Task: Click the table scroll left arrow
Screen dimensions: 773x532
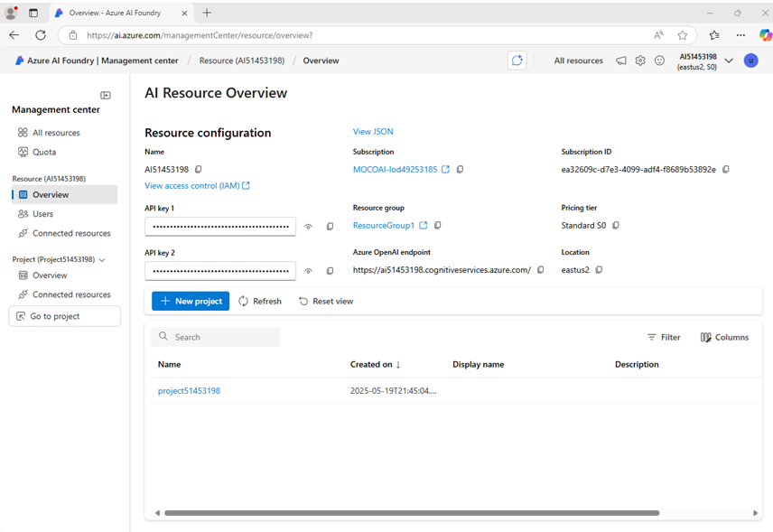Action: click(x=157, y=513)
